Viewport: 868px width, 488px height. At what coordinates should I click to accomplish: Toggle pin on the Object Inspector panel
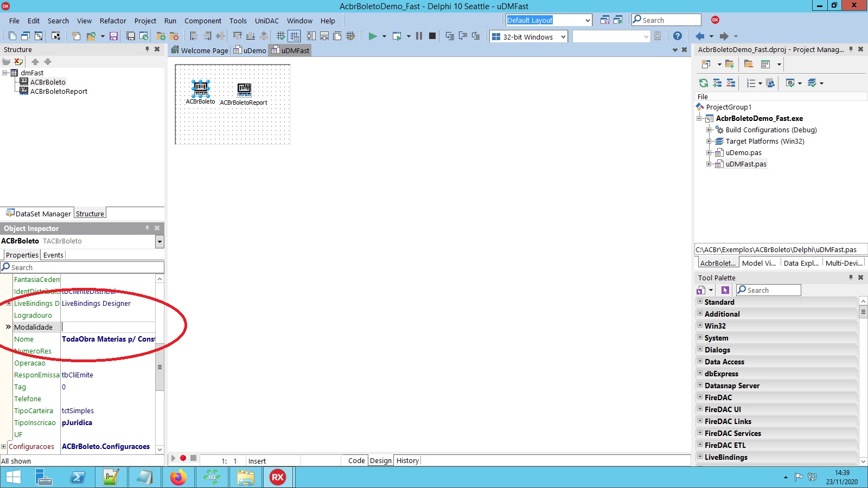[147, 228]
